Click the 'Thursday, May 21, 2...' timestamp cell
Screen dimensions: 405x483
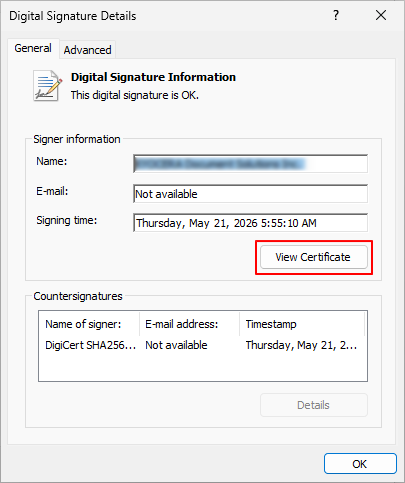coord(301,345)
